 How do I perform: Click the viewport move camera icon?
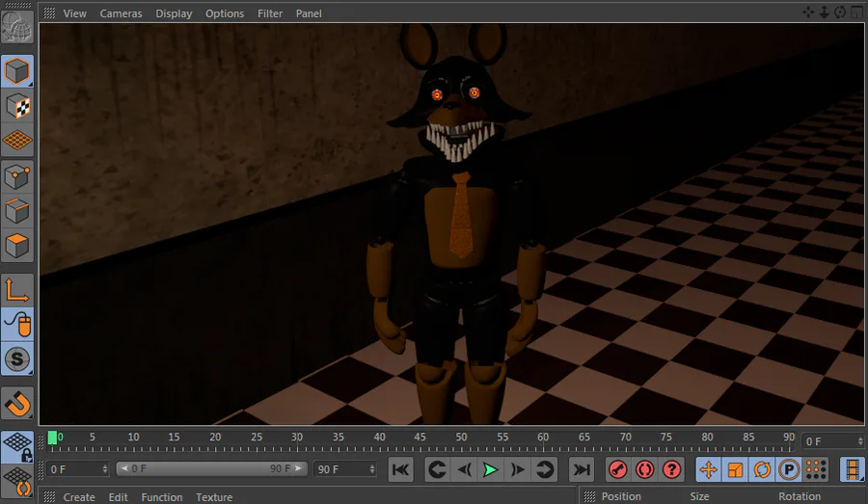[x=808, y=13]
